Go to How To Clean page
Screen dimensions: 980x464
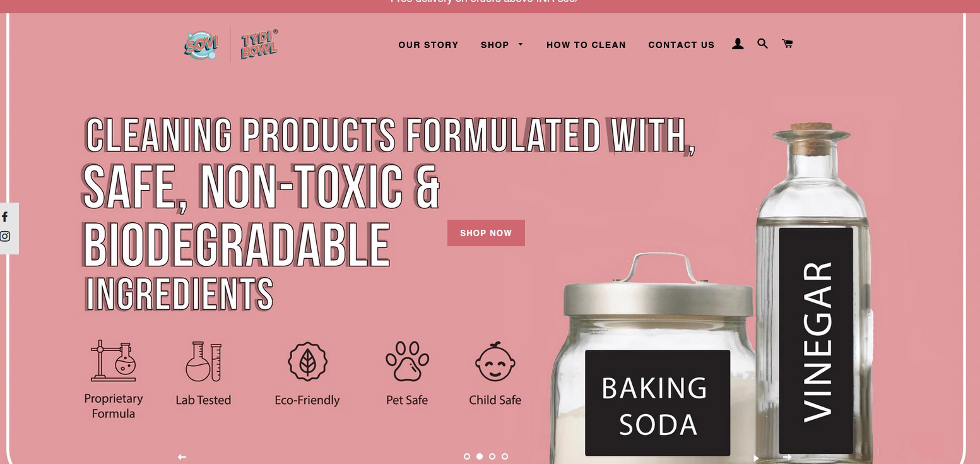(x=586, y=45)
